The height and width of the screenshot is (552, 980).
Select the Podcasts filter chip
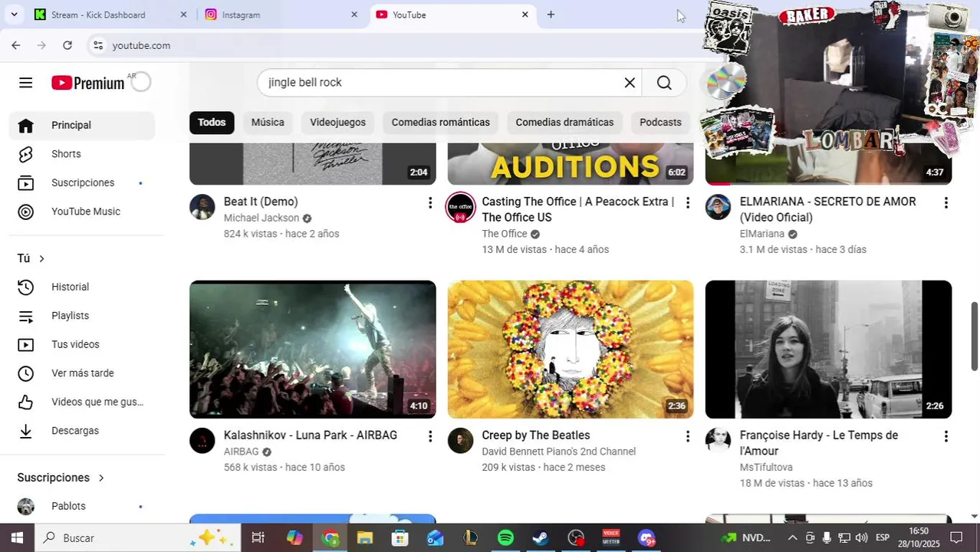(x=660, y=122)
